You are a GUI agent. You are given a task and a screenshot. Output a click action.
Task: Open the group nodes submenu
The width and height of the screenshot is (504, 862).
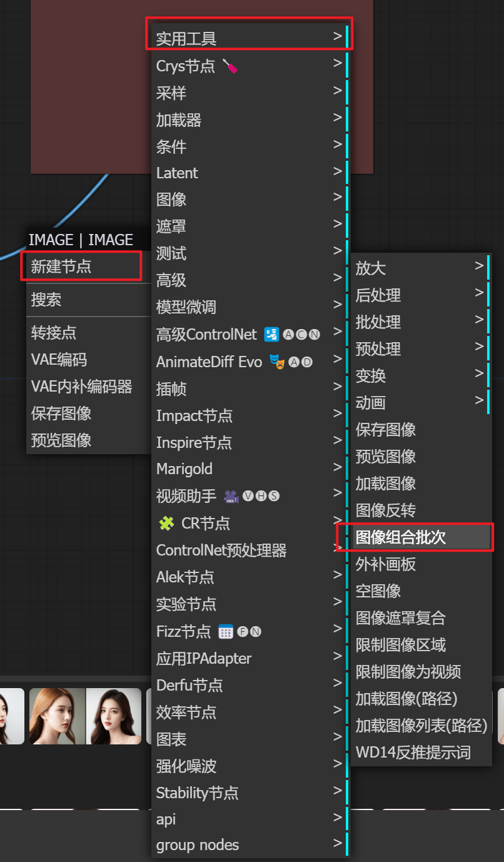pos(250,844)
